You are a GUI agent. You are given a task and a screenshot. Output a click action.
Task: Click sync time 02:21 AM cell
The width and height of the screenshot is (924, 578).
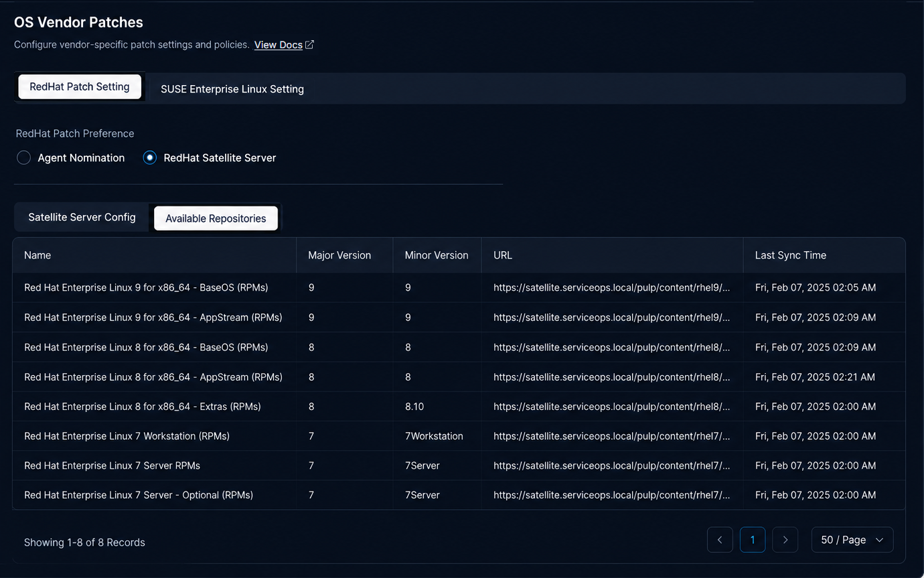pyautogui.click(x=815, y=377)
